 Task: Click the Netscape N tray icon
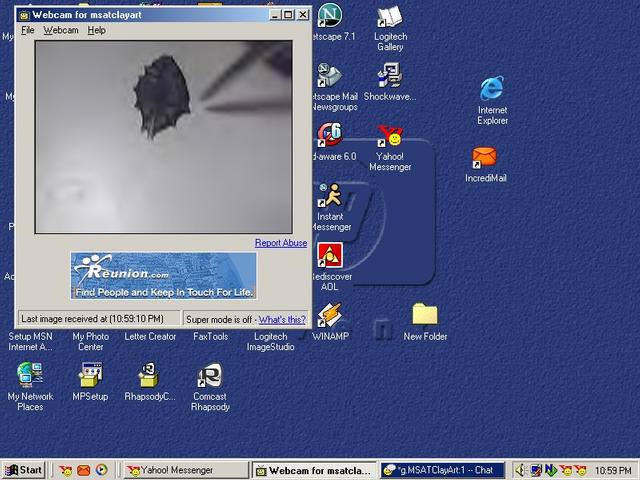pyautogui.click(x=551, y=471)
